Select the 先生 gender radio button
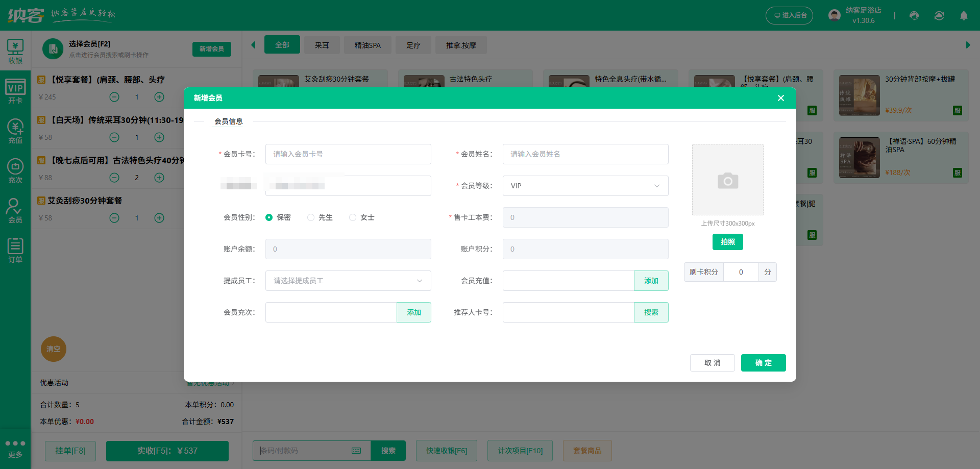 311,217
